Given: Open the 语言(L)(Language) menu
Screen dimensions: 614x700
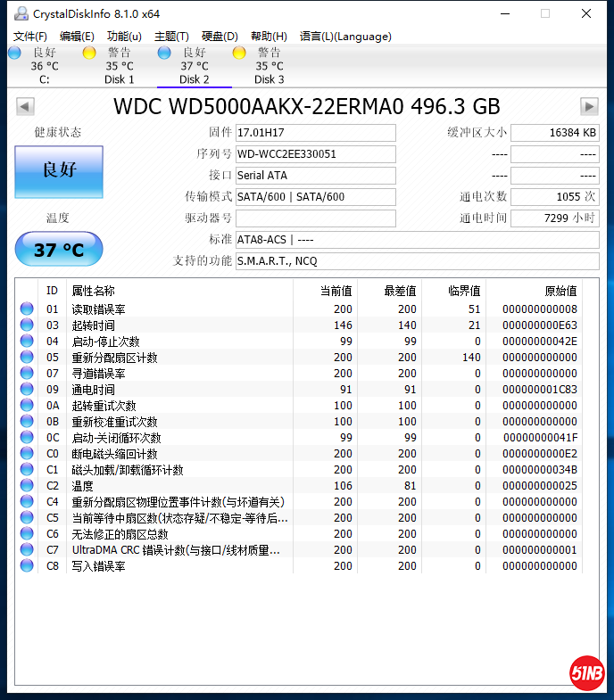Looking at the screenshot, I should click(x=344, y=37).
